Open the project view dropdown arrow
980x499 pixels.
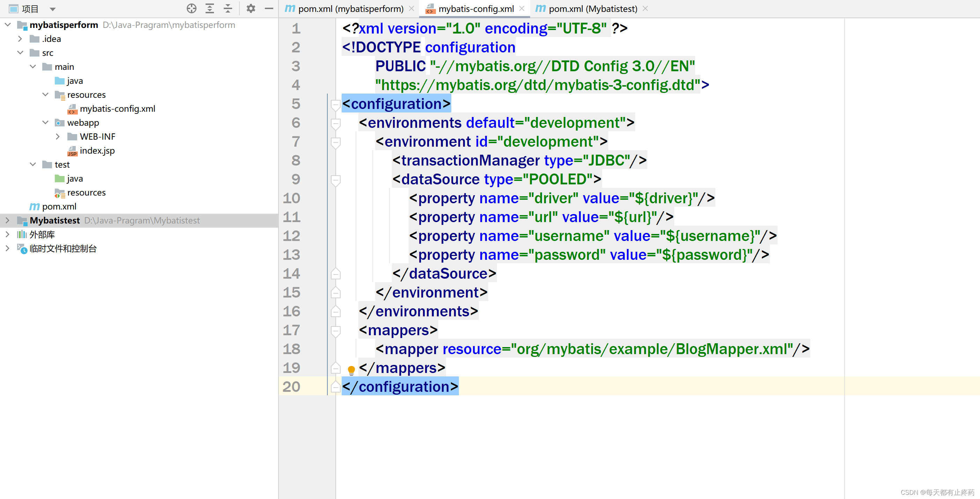click(x=52, y=9)
